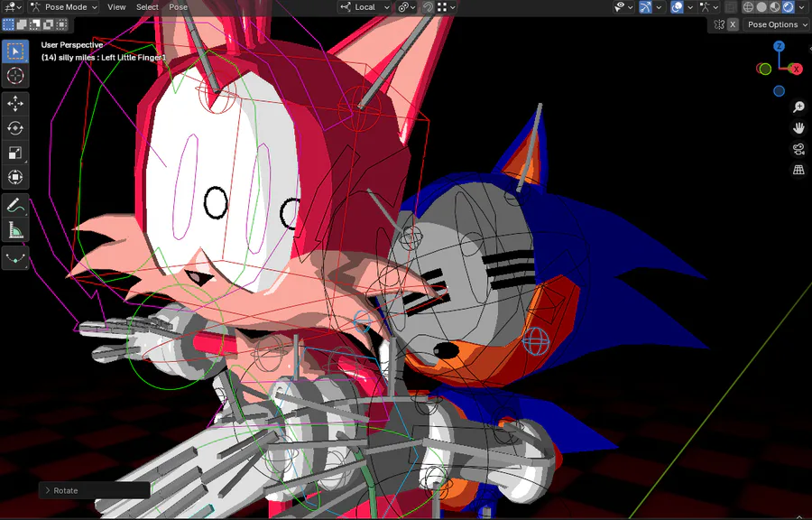
Task: Click the Z axis on navigation gizmo
Action: (779, 47)
